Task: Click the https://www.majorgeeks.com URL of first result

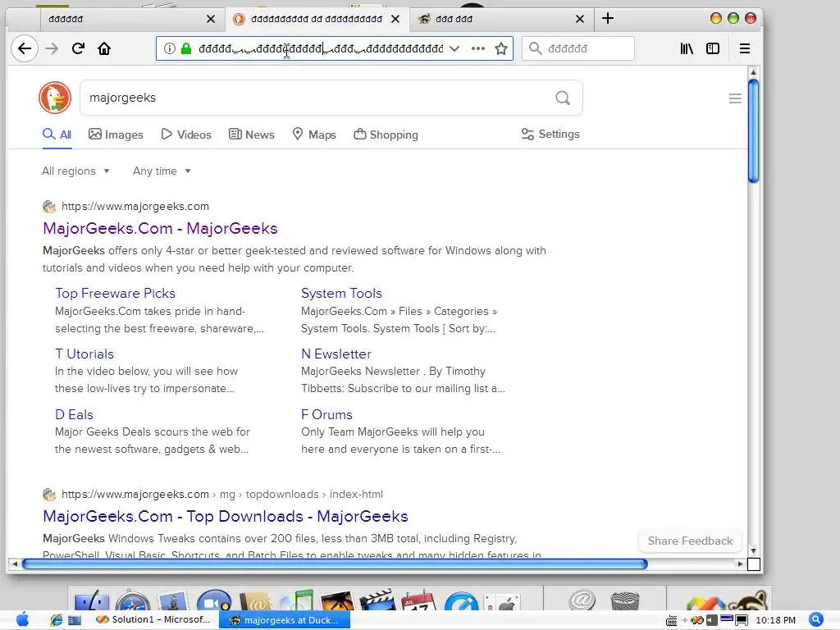Action: pos(135,206)
